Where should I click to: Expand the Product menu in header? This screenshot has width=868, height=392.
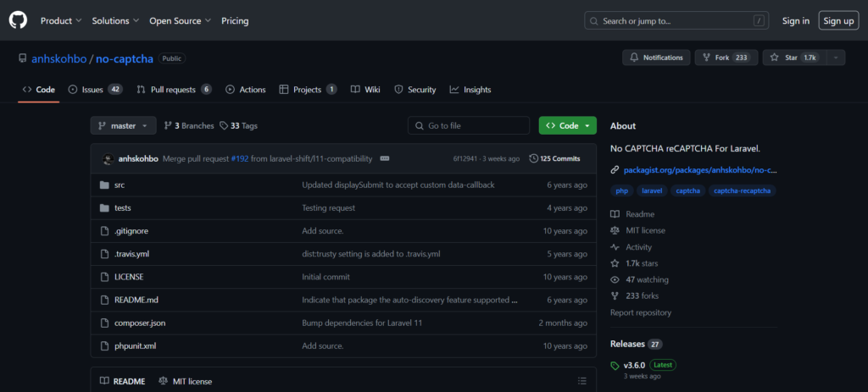click(61, 20)
